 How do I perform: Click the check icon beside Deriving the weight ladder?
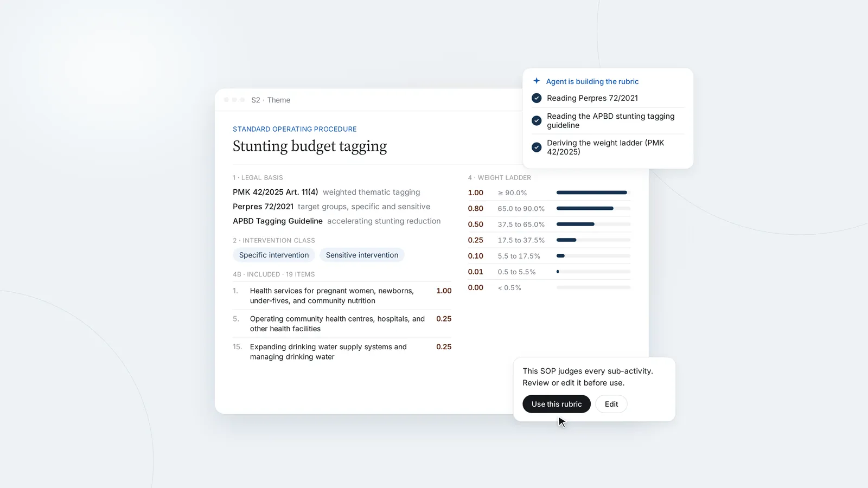coord(537,147)
